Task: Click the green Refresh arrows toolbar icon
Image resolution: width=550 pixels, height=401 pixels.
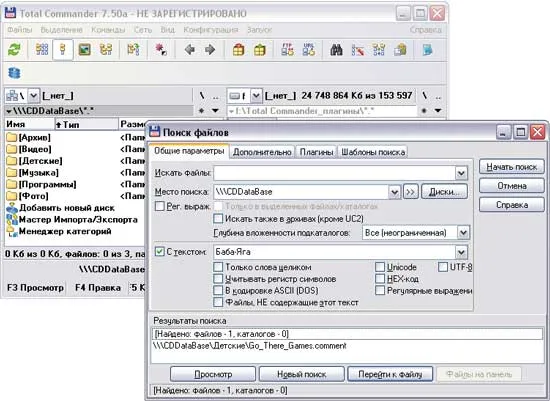Action: tap(14, 49)
